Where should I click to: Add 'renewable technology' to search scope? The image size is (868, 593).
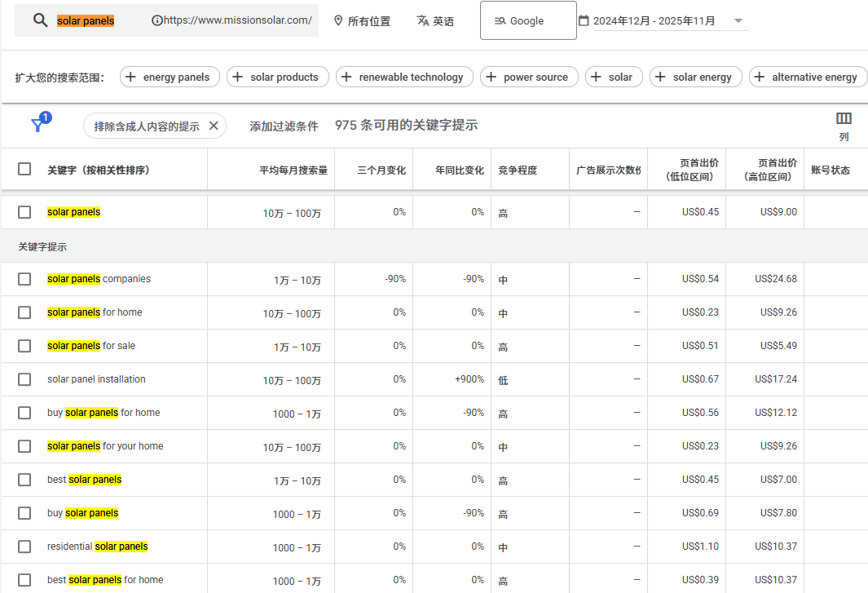(404, 77)
